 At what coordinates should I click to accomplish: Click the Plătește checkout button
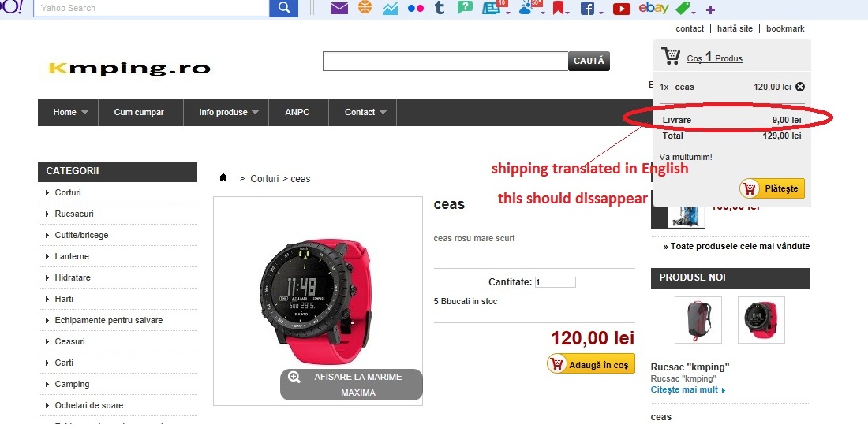tap(773, 188)
